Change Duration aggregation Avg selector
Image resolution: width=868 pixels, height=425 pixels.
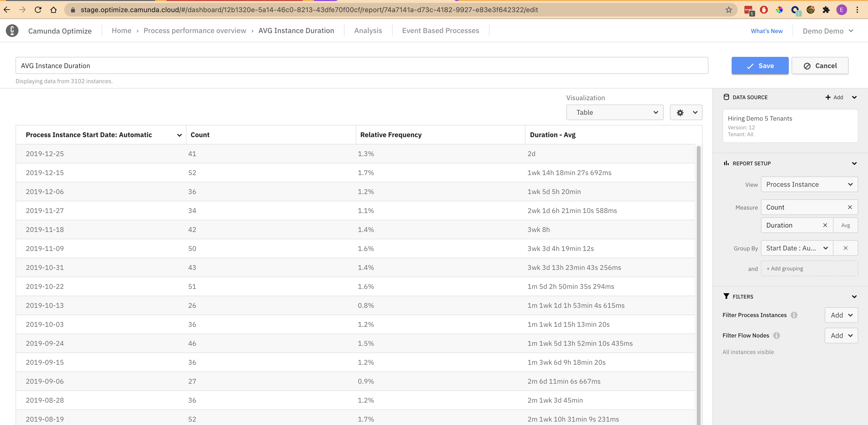845,225
